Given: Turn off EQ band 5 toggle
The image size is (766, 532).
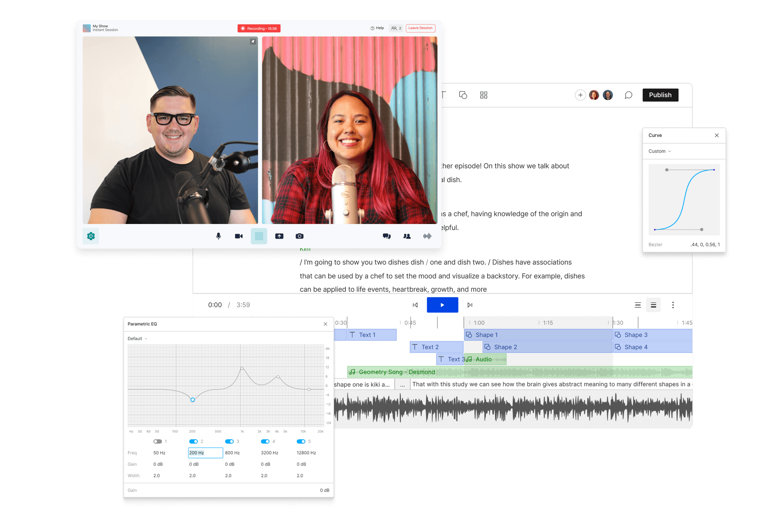Looking at the screenshot, I should 301,441.
